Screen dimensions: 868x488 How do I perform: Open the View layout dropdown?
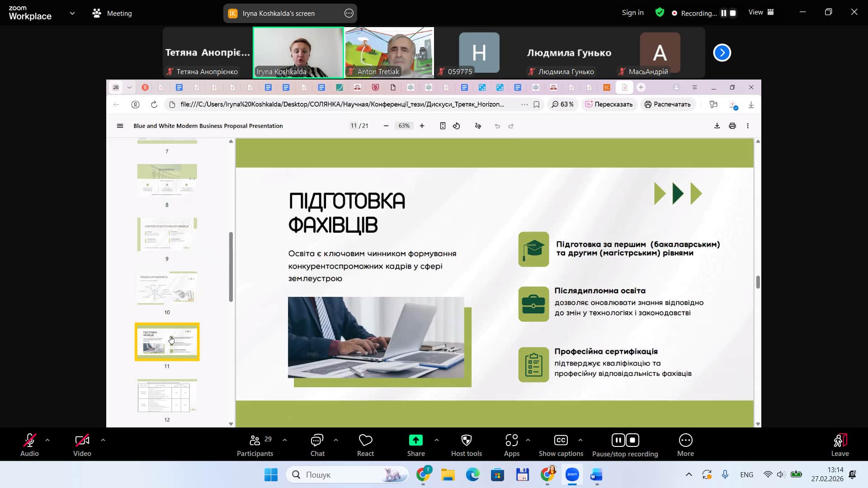pos(761,13)
